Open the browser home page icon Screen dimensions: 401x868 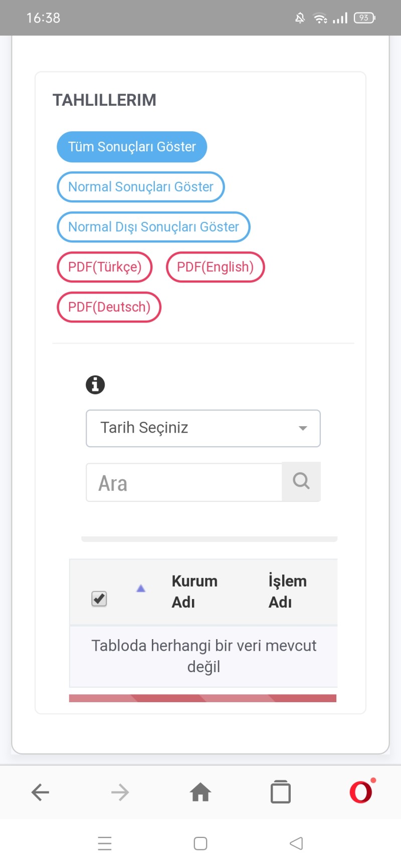(x=200, y=792)
